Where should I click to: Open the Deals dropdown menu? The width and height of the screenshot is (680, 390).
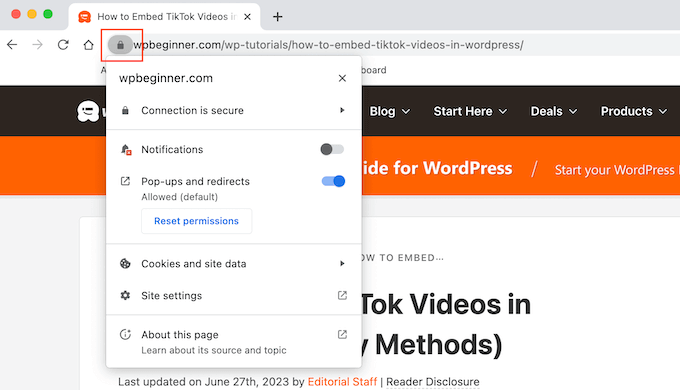[554, 111]
